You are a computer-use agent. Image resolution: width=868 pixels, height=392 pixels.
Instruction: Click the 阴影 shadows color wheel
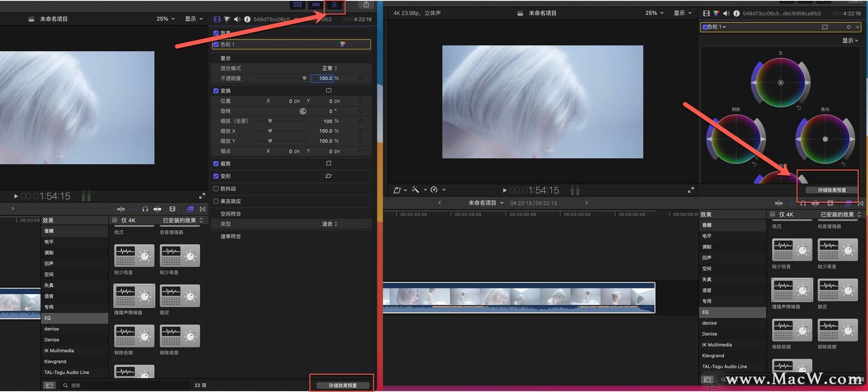pyautogui.click(x=736, y=139)
